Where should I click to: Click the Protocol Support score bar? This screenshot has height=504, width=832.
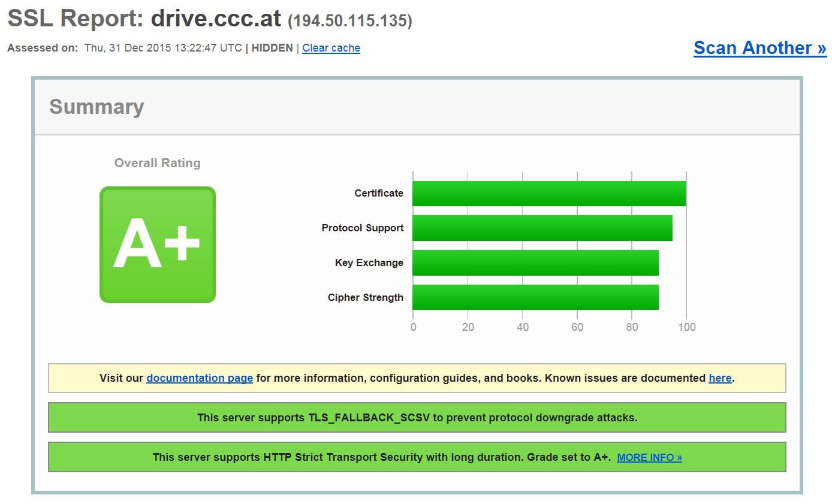542,228
